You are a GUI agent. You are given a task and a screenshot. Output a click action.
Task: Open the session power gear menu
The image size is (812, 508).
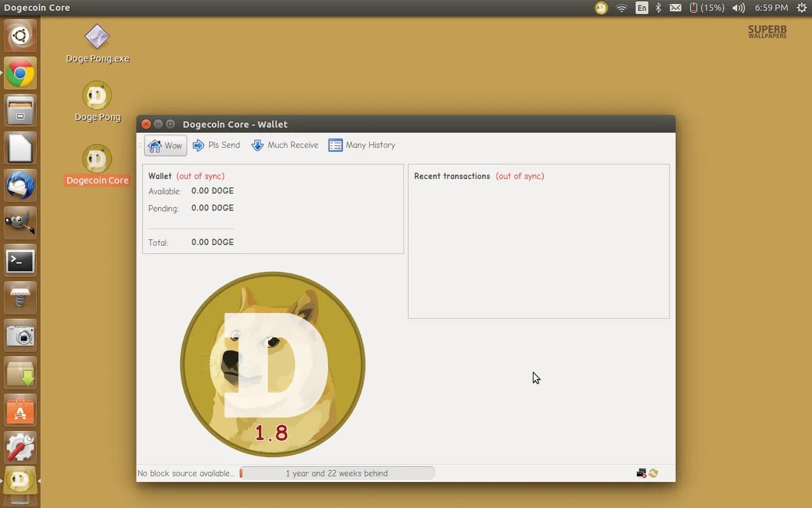click(801, 8)
